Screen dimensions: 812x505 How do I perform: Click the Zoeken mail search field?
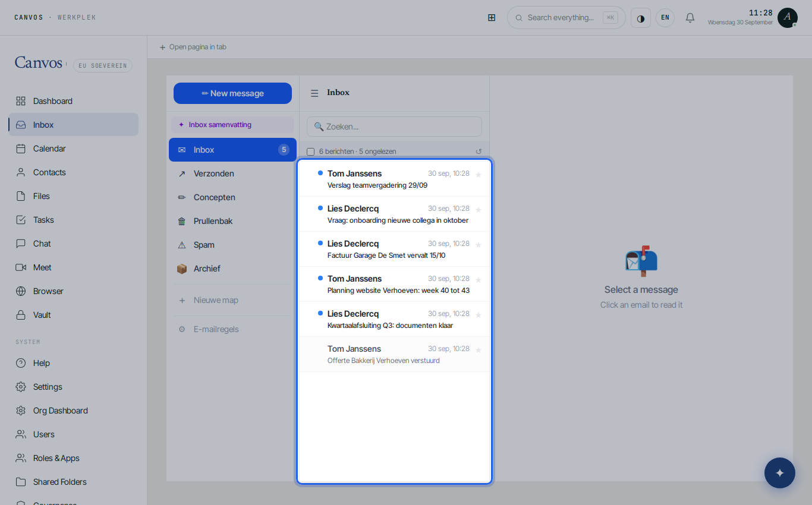point(394,127)
